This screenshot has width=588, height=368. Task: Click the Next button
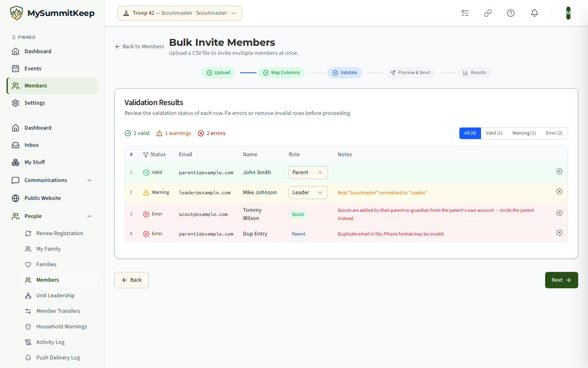[x=561, y=280]
